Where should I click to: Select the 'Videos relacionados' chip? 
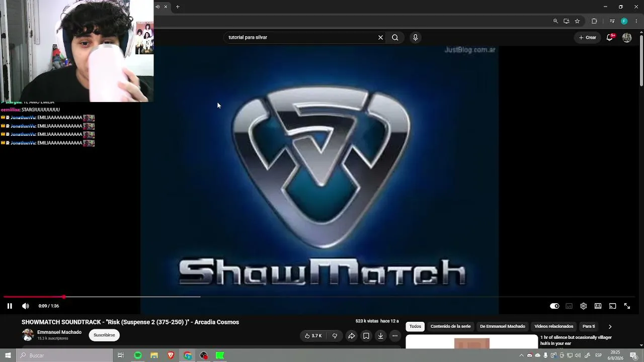click(x=553, y=326)
